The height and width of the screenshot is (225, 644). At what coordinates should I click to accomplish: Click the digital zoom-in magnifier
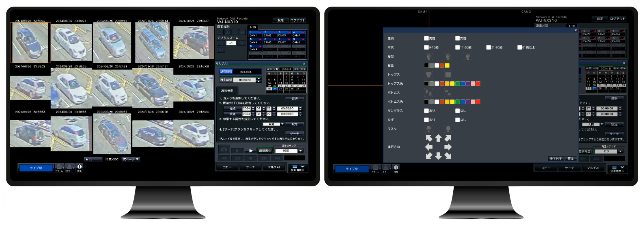pyautogui.click(x=241, y=43)
